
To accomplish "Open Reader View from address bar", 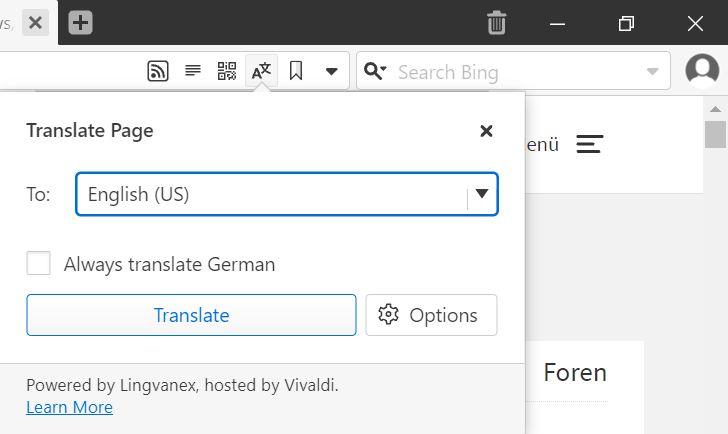I will click(x=193, y=71).
